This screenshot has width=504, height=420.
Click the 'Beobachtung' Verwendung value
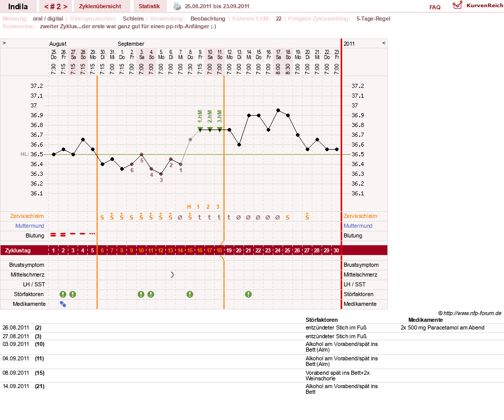[x=208, y=19]
